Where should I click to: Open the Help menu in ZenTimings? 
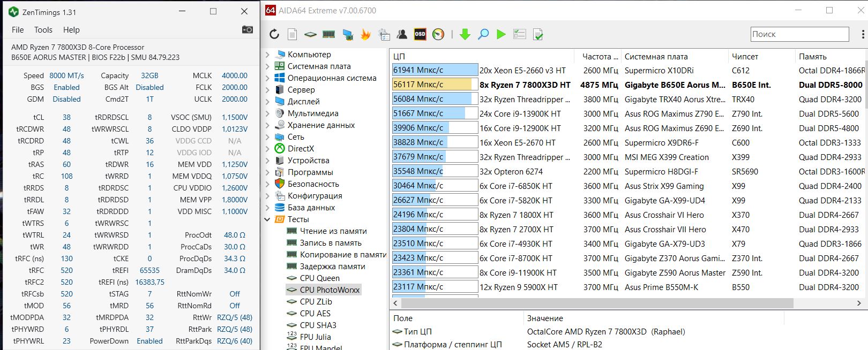tap(71, 30)
